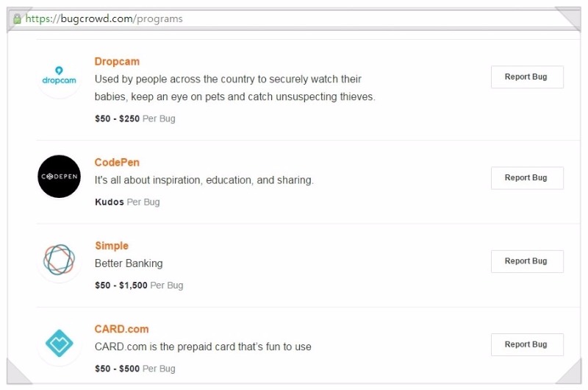This screenshot has width=588, height=390.
Task: Focus the bugcrowd.com/programs address bar
Action: (x=293, y=19)
